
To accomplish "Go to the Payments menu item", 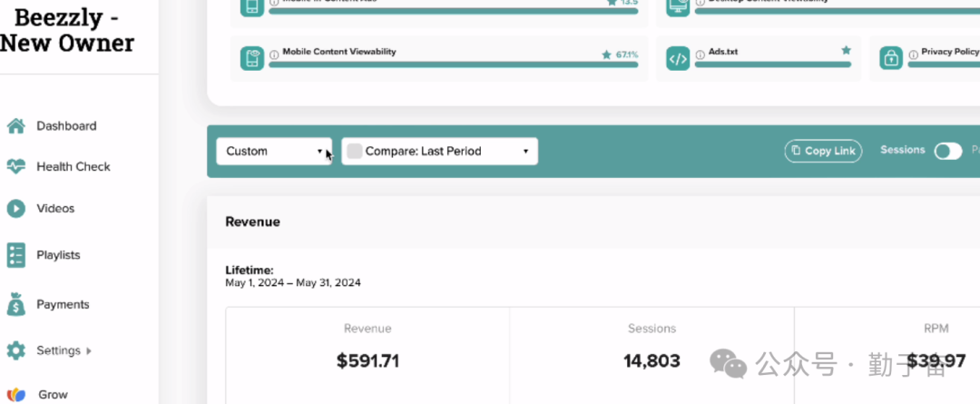I will click(63, 305).
